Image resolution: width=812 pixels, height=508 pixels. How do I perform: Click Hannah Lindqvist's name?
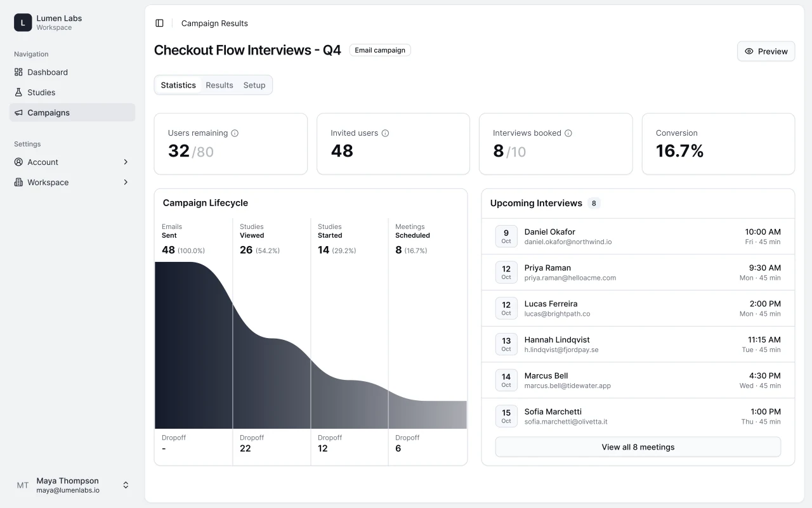(557, 340)
